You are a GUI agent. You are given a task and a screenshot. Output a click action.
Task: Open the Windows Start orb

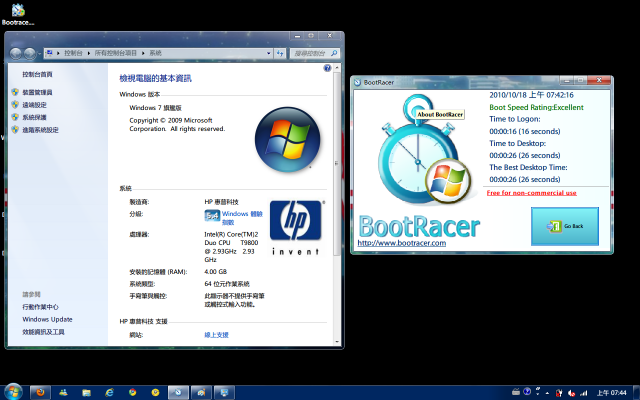(x=13, y=392)
